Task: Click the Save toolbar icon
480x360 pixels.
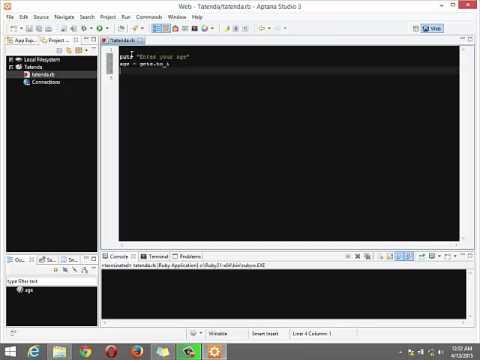Action: [x=29, y=29]
